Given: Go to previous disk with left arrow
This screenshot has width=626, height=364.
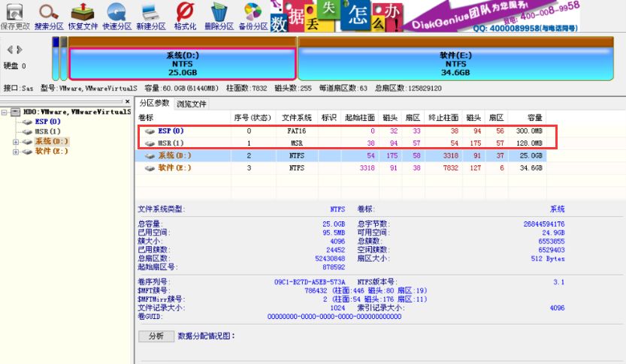Looking at the screenshot, I should point(10,50).
